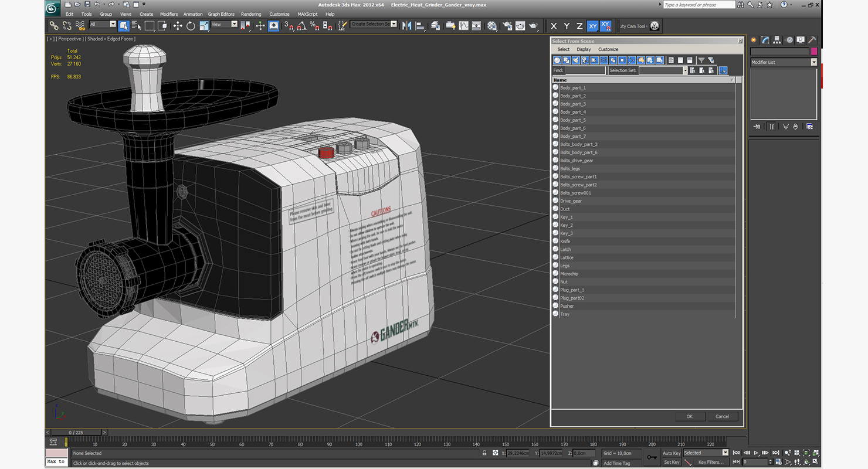The height and width of the screenshot is (469, 868).
Task: Click the search keyword or phrase field
Action: pos(699,5)
